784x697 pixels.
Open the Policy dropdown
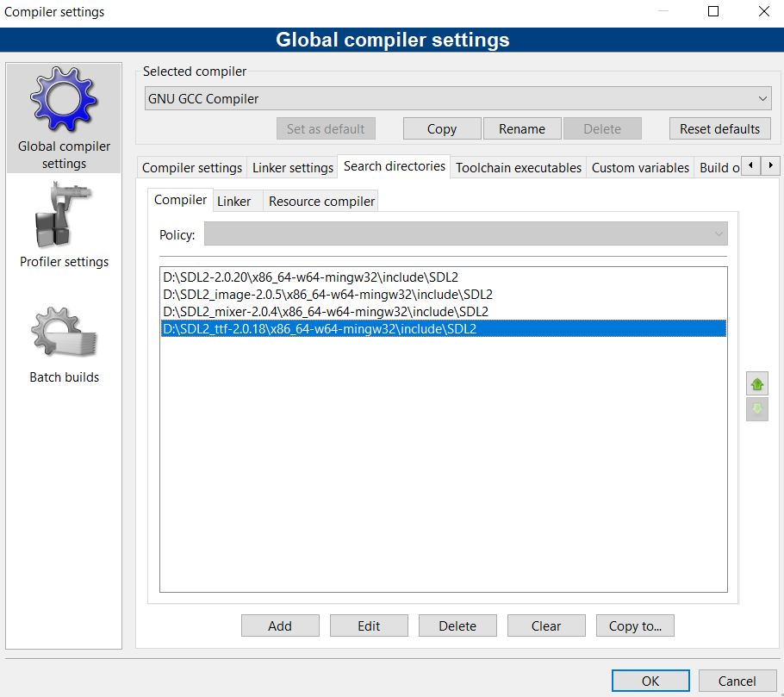[465, 234]
